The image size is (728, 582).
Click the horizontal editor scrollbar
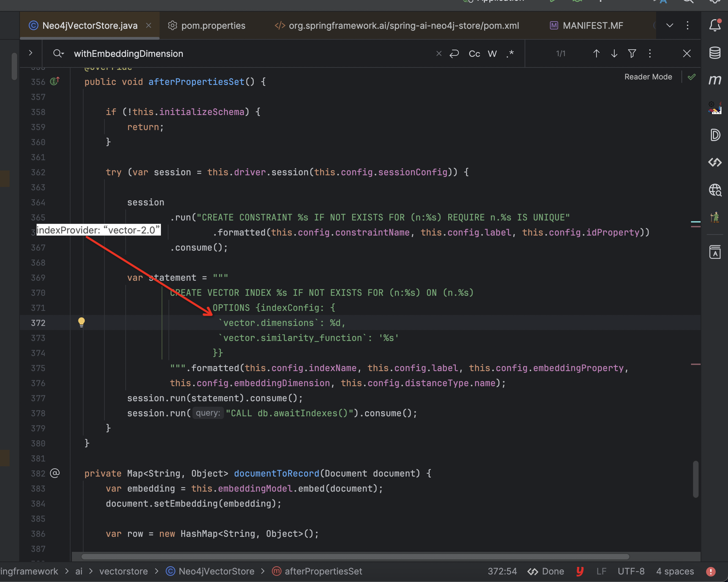[x=355, y=556]
